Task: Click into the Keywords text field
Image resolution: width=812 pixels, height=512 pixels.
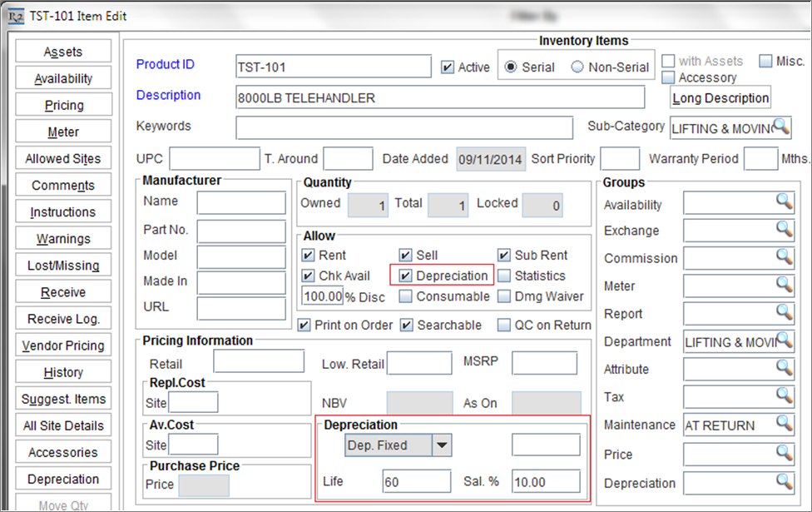Action: tap(404, 127)
